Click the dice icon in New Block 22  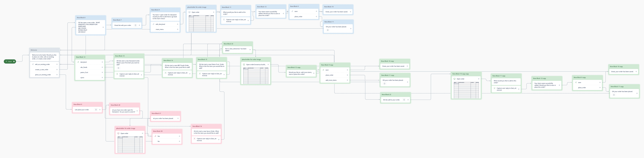pyautogui.click(x=404, y=100)
